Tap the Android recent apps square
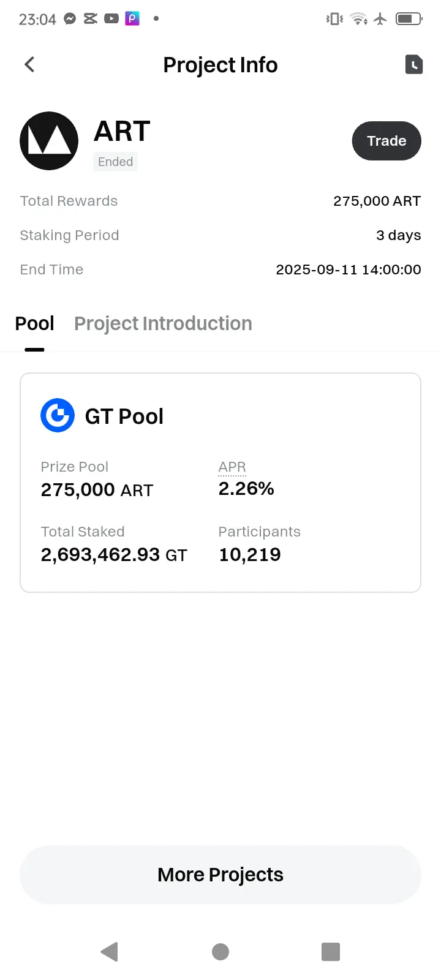This screenshot has height=980, width=441. tap(331, 951)
